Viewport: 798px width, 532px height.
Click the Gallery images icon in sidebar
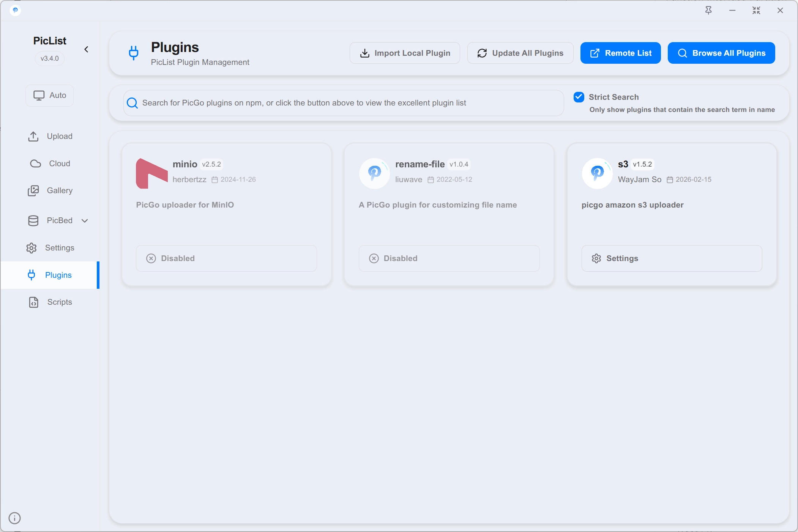tap(33, 190)
